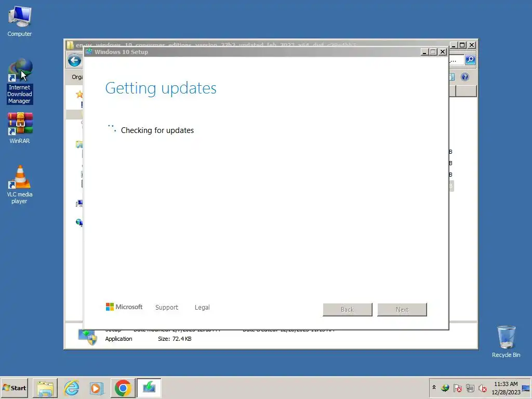Click the IDM tray icon
Image resolution: width=532 pixels, height=399 pixels.
(445, 388)
